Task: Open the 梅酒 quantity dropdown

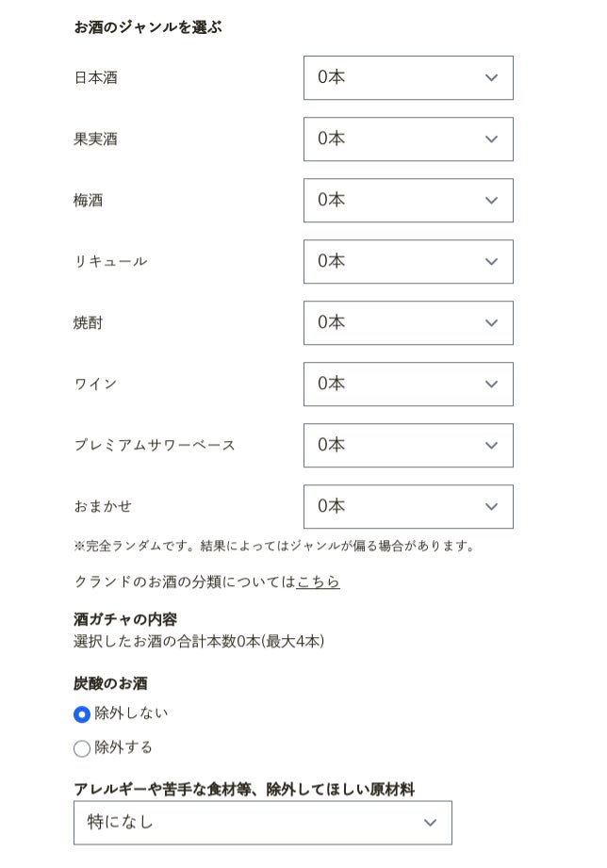Action: [x=407, y=200]
